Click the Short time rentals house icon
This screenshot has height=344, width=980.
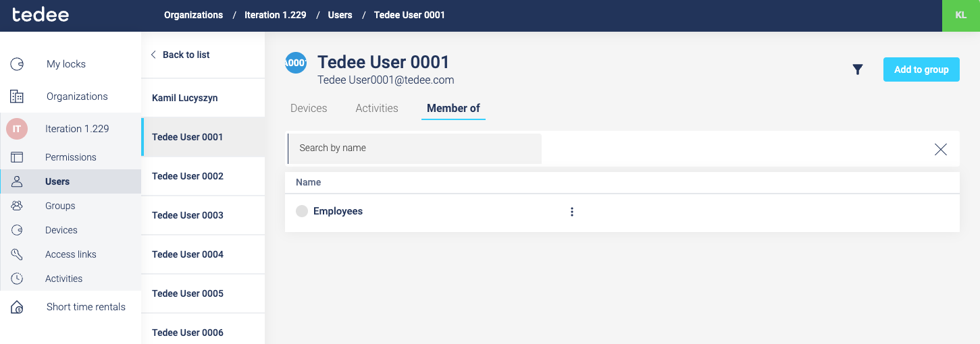point(17,308)
